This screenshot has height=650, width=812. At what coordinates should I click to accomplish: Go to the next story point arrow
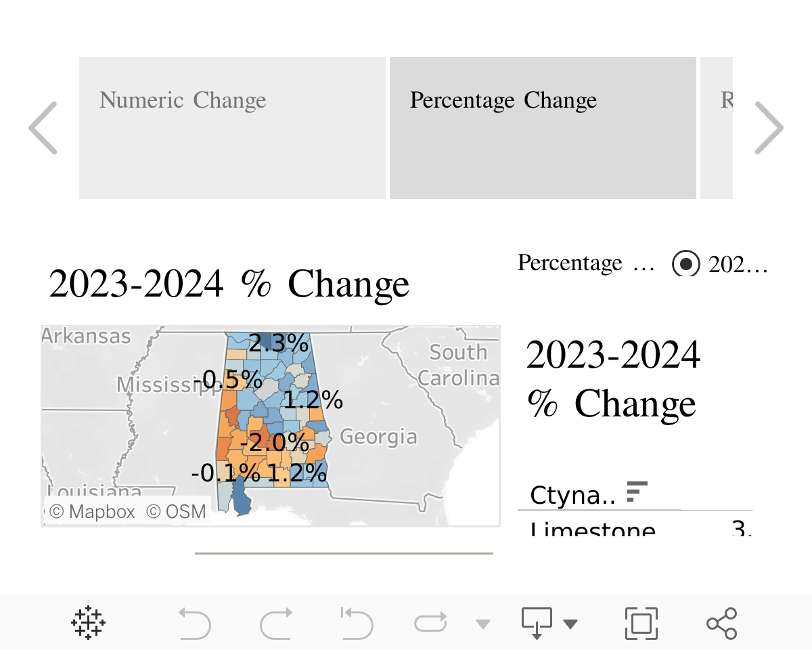tap(769, 128)
